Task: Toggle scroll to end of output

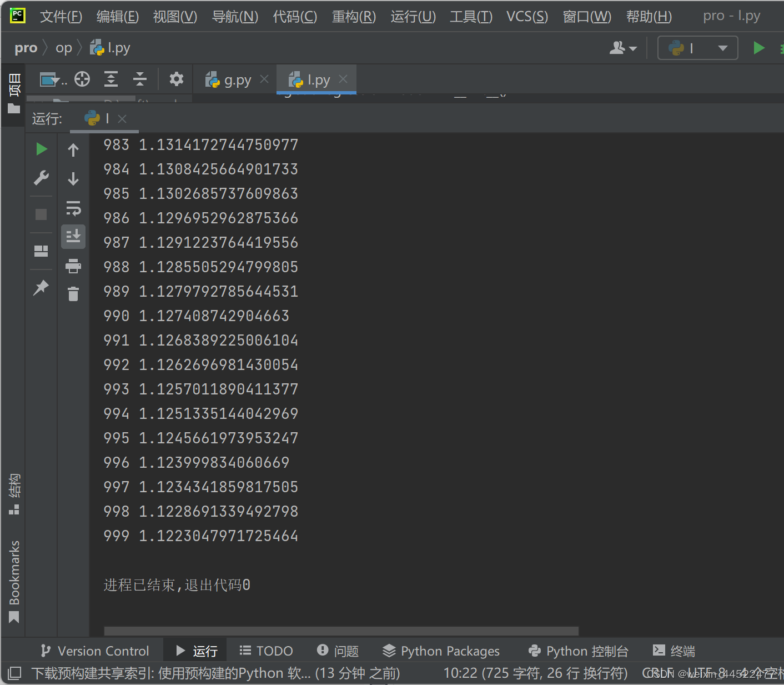Action: (x=73, y=237)
